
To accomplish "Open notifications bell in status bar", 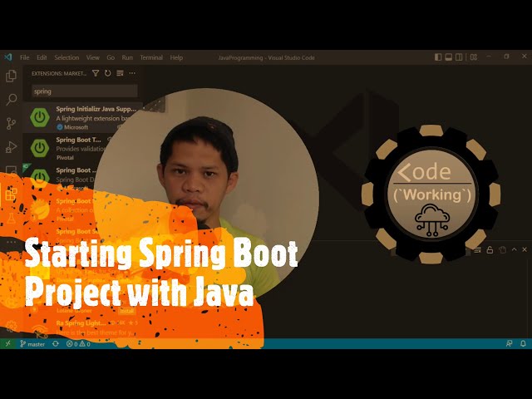I will pos(523,343).
